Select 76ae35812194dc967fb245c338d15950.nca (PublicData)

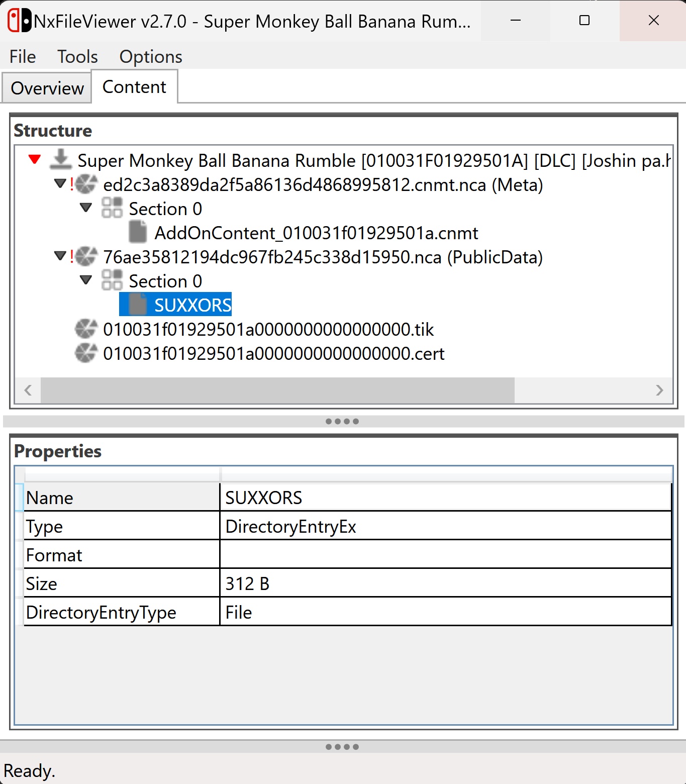pos(323,257)
